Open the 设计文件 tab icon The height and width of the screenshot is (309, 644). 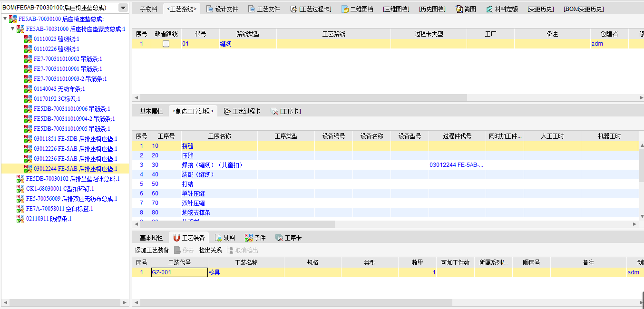[210, 9]
